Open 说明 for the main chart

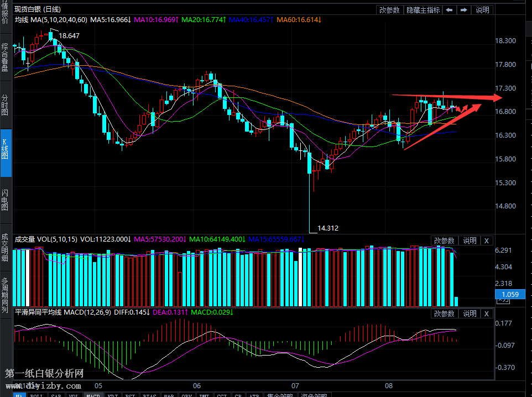[x=482, y=10]
